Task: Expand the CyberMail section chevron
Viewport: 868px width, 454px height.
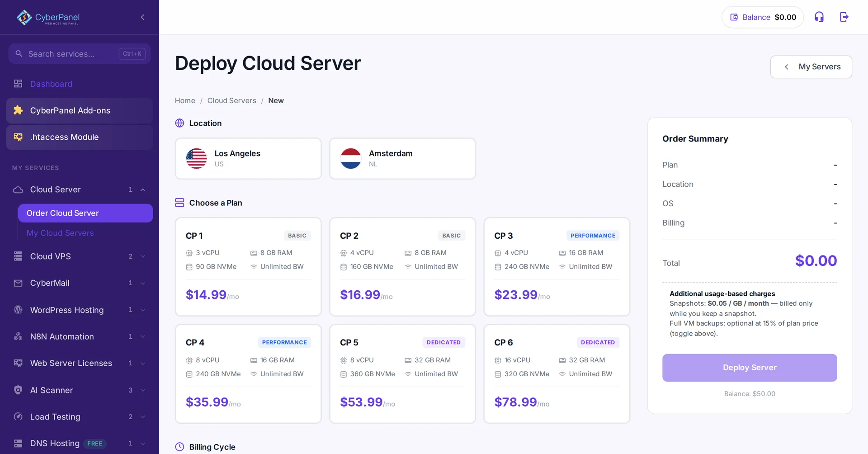Action: 143,283
